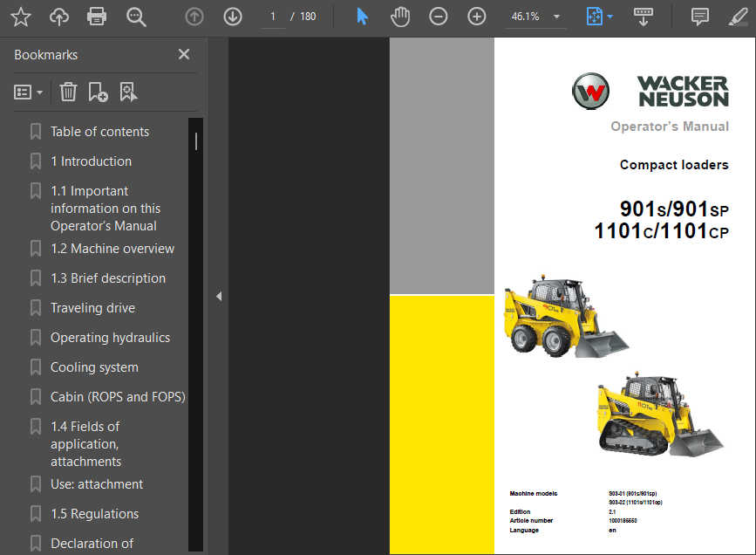The image size is (756, 555).
Task: Click the Wacker Neuson logo on page
Action: coord(650,92)
